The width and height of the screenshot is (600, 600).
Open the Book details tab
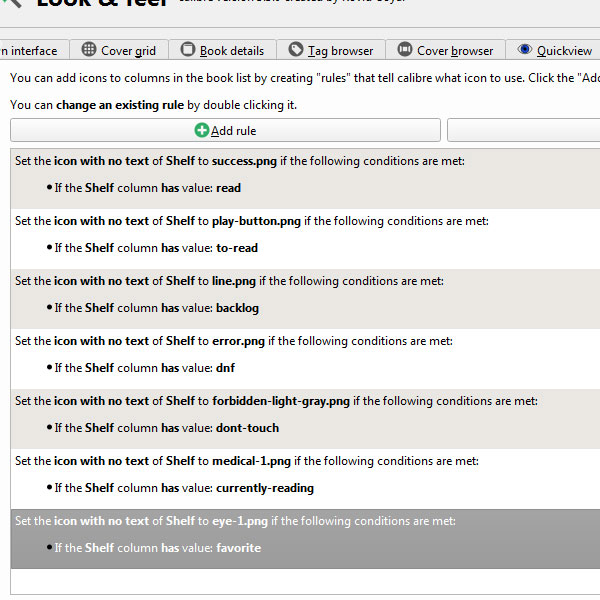pyautogui.click(x=222, y=50)
